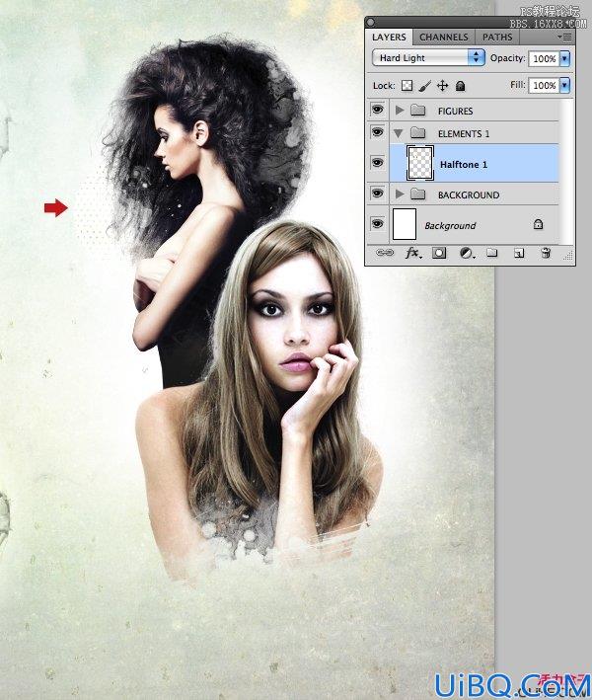The height and width of the screenshot is (700, 592).
Task: Click the Fill label
Action: 517,84
